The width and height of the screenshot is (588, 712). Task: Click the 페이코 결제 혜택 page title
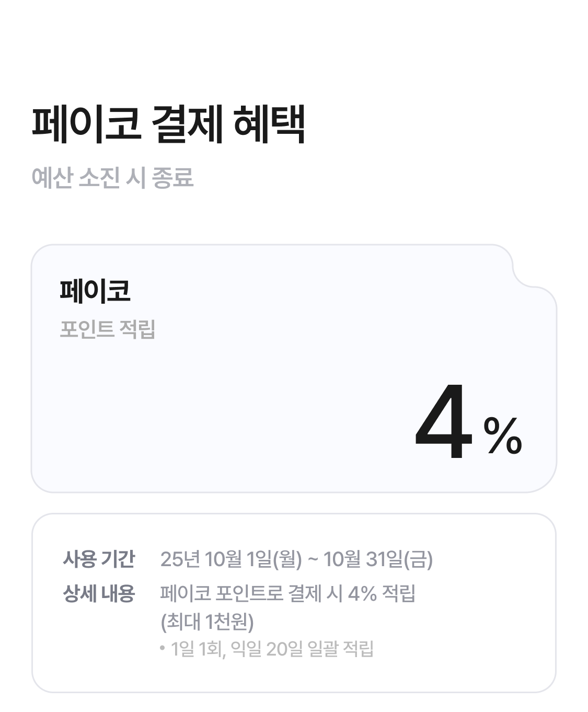[168, 124]
